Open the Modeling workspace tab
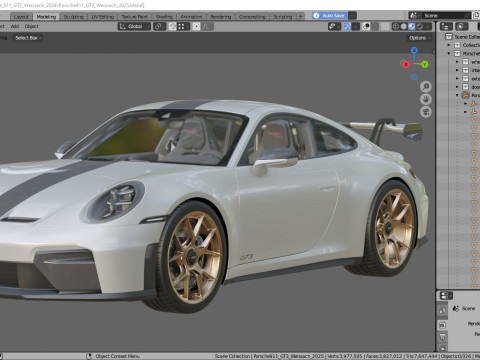The height and width of the screenshot is (360, 480). (46, 16)
